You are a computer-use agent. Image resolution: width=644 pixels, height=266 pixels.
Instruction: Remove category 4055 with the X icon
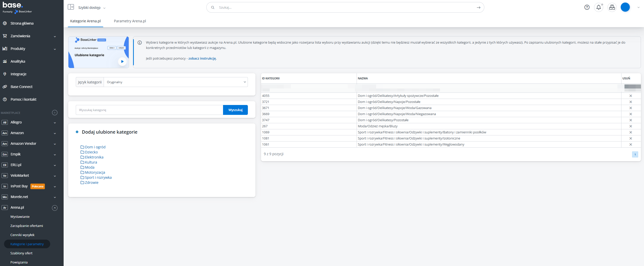coord(631,96)
